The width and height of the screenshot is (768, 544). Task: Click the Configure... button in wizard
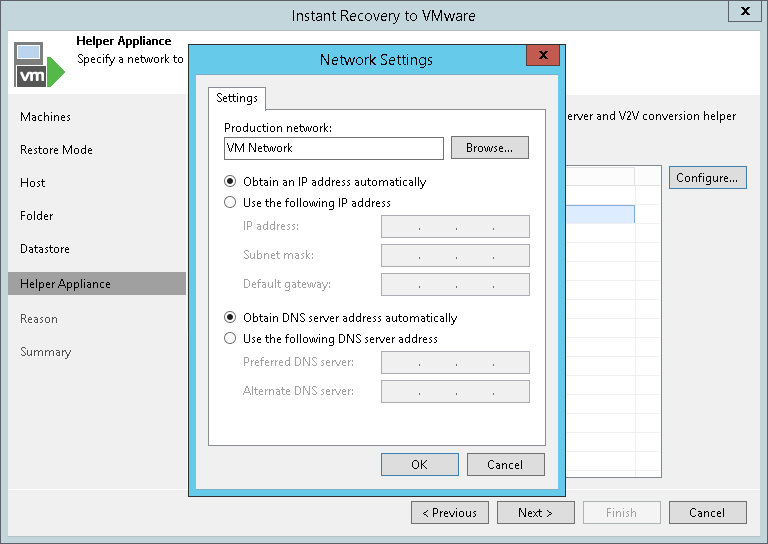[x=708, y=177]
